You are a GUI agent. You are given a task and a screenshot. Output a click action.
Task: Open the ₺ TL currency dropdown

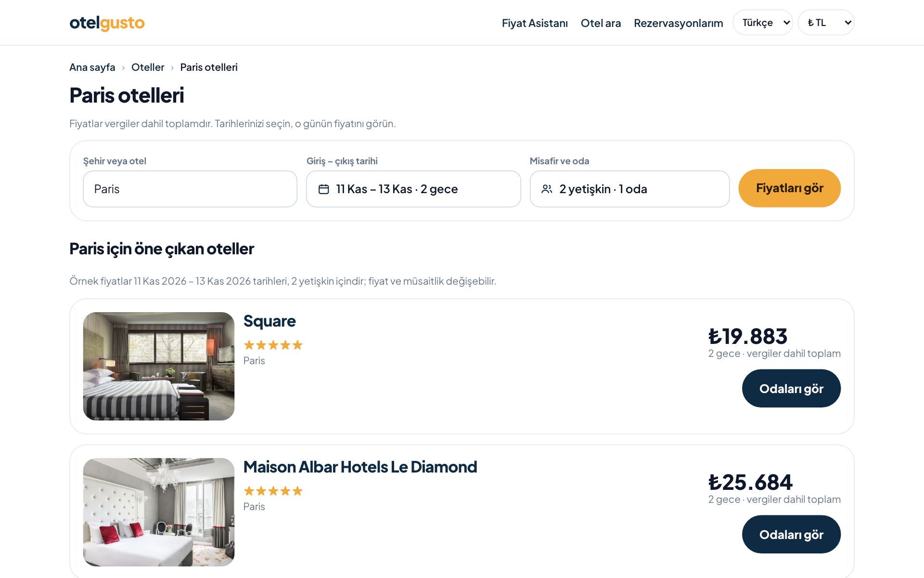(x=826, y=23)
